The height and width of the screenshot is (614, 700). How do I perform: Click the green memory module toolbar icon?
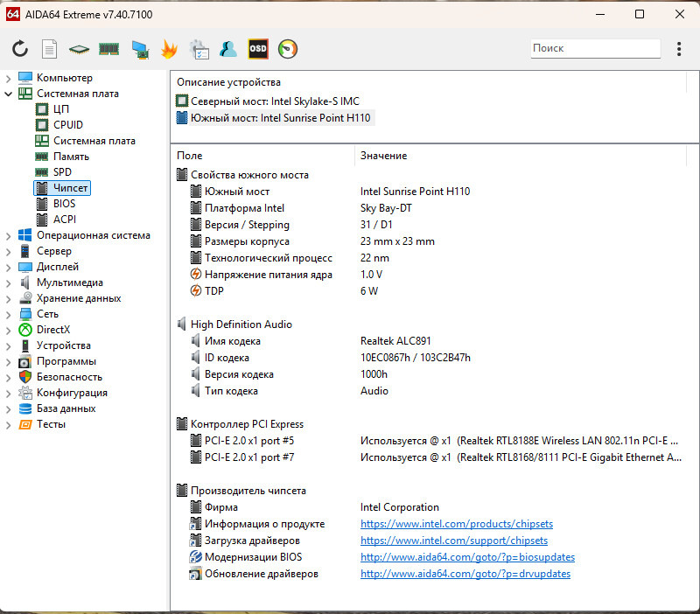click(108, 49)
